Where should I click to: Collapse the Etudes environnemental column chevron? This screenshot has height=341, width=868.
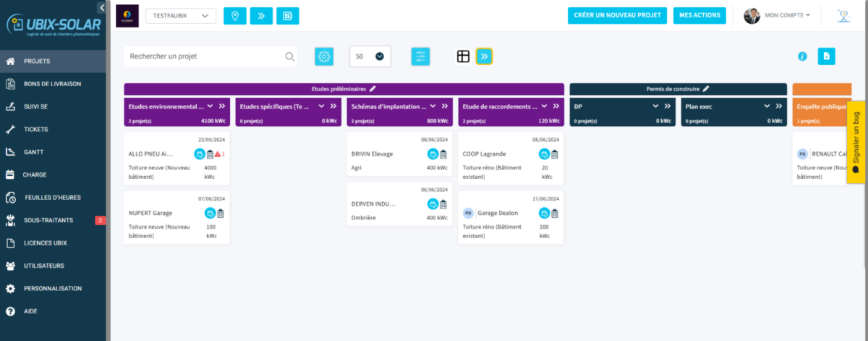coord(210,106)
